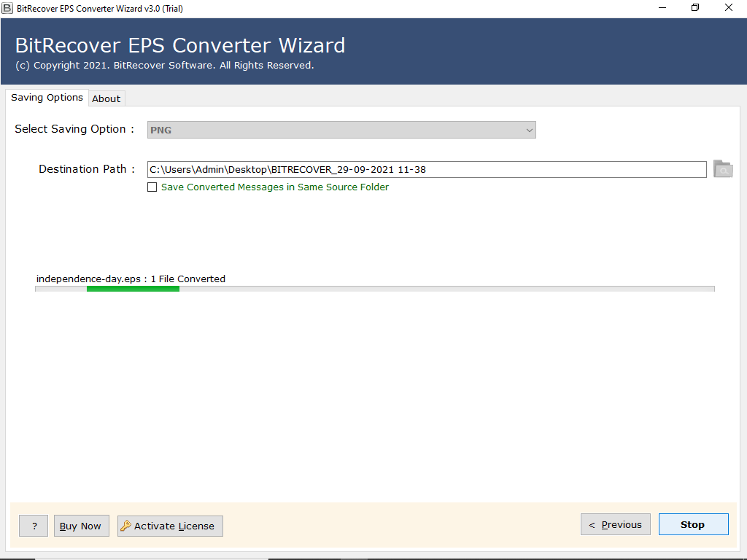Switch to the Saving Options tab
Image resolution: width=747 pixels, height=560 pixels.
tap(47, 98)
